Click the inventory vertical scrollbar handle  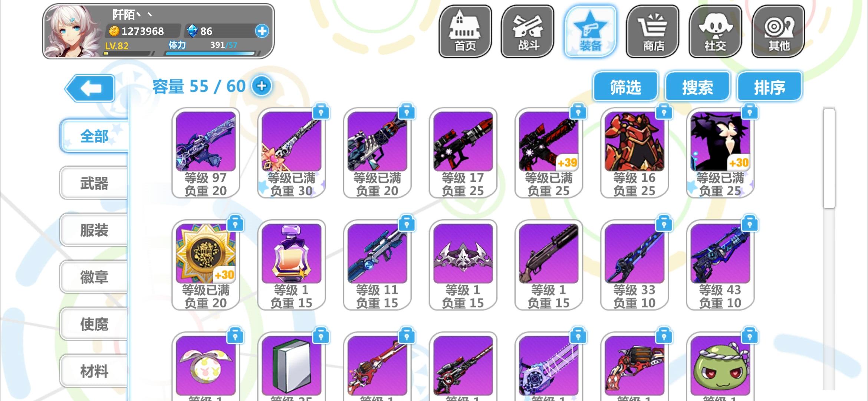point(829,158)
